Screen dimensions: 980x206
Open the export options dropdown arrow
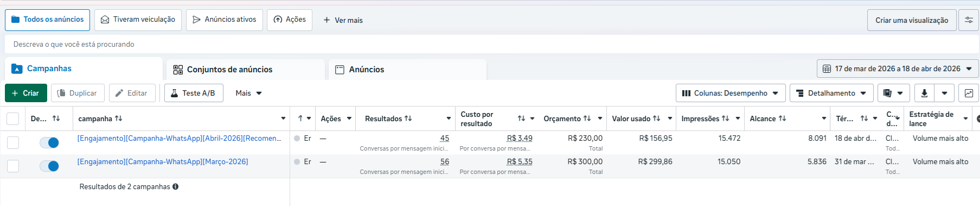click(x=944, y=93)
